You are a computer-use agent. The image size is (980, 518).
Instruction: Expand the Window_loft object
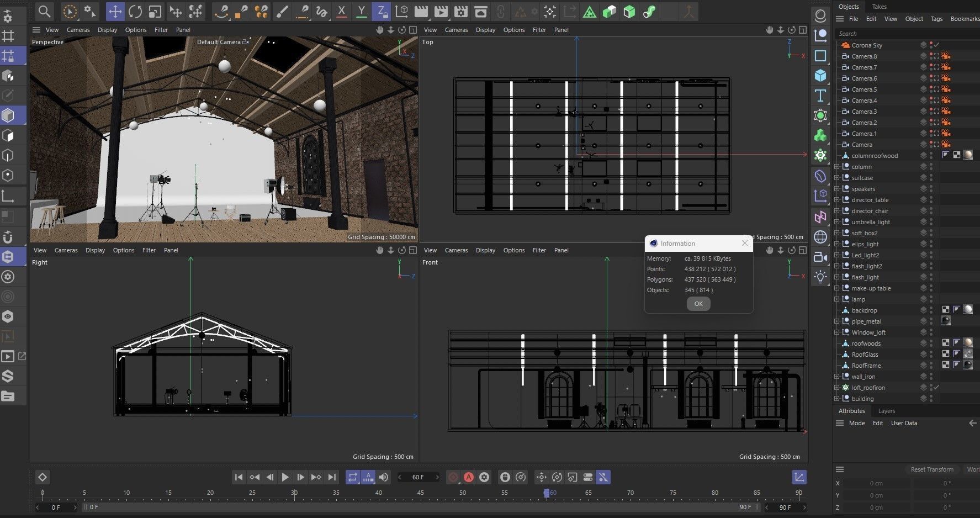pyautogui.click(x=836, y=332)
